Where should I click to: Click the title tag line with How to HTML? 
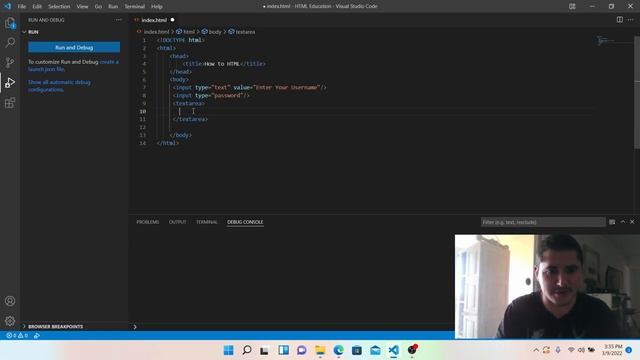point(224,64)
